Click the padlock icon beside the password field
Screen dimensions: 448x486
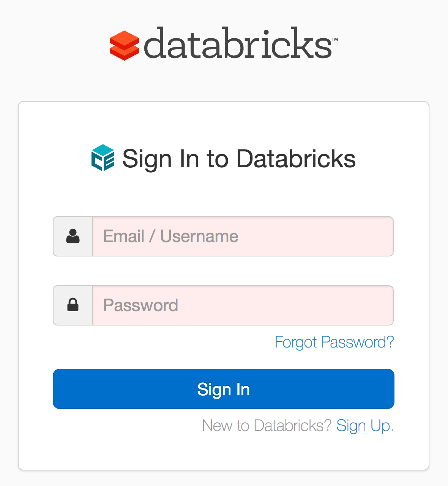pyautogui.click(x=73, y=305)
